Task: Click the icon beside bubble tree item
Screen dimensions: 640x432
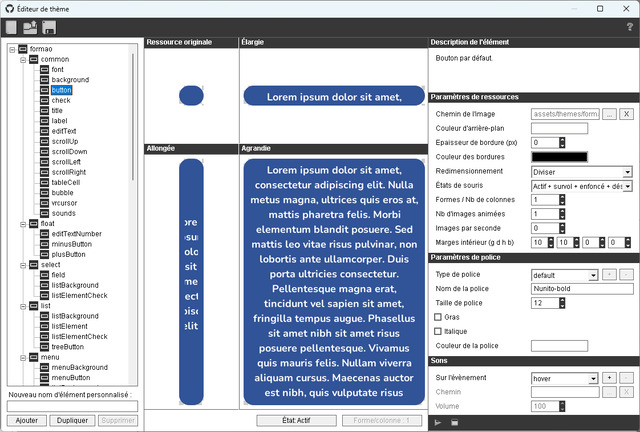Action: [44, 193]
